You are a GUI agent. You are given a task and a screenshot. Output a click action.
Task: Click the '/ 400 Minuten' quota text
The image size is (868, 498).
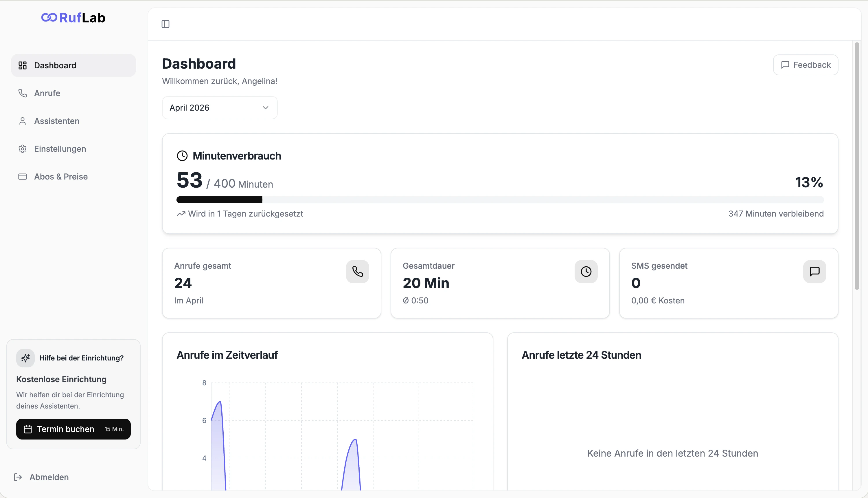point(240,184)
